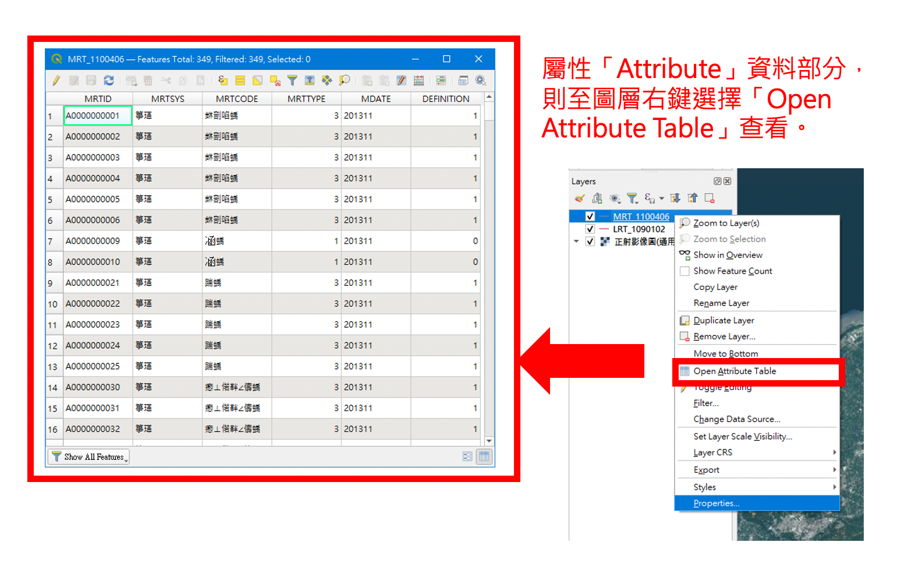The width and height of the screenshot is (915, 588).
Task: Open the actions magnifier-gear icon
Action: coord(481,80)
